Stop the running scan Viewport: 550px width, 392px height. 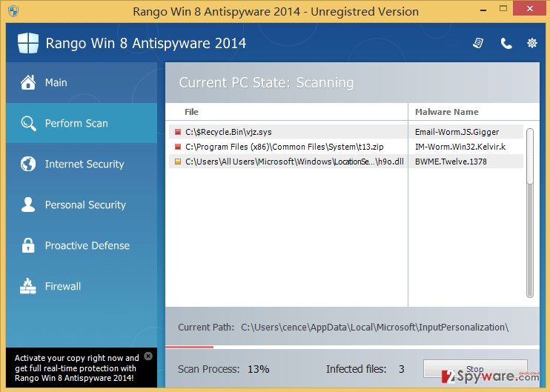coord(475,369)
